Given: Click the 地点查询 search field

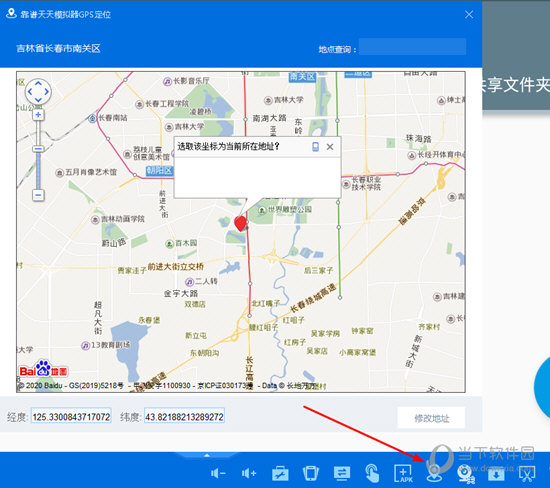Looking at the screenshot, I should pyautogui.click(x=412, y=47).
